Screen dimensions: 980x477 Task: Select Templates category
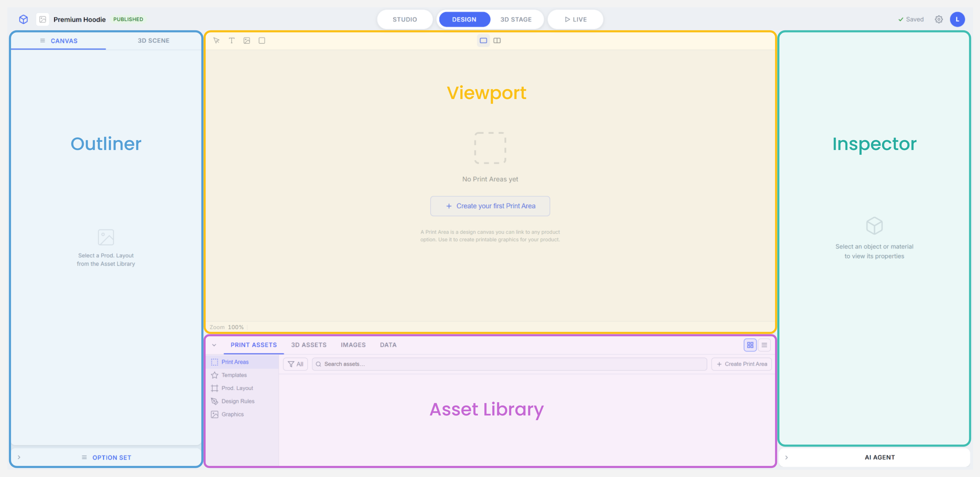[x=242, y=375]
